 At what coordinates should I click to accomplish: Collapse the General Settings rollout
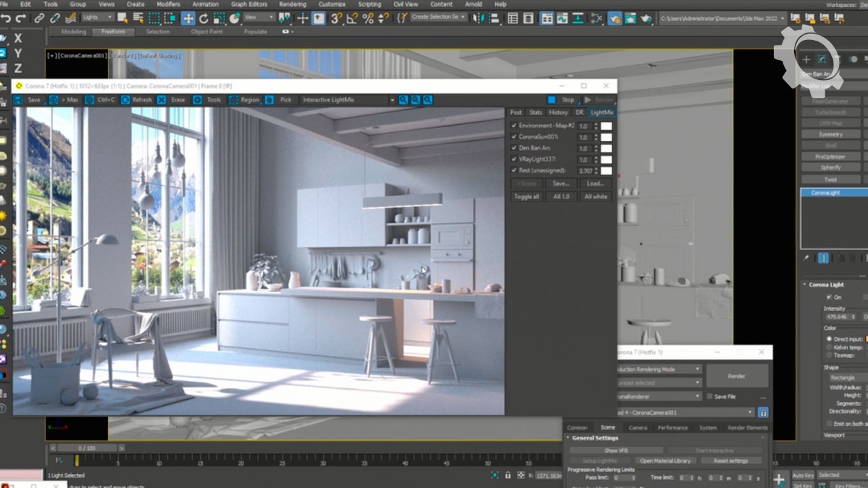tap(597, 438)
